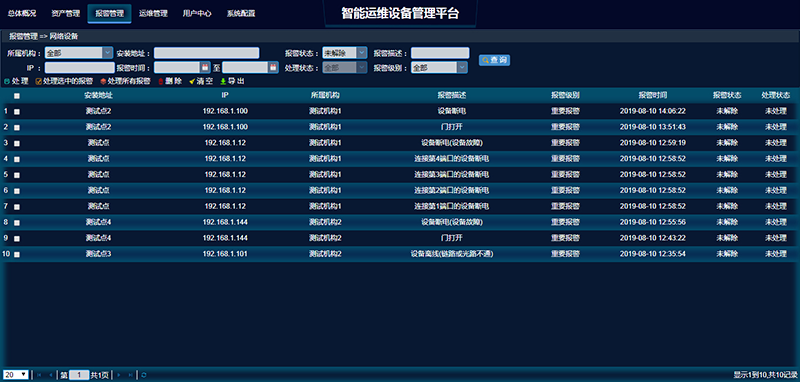Click the 报警描述 column header
Image resolution: width=800 pixels, height=382 pixels.
pos(452,95)
